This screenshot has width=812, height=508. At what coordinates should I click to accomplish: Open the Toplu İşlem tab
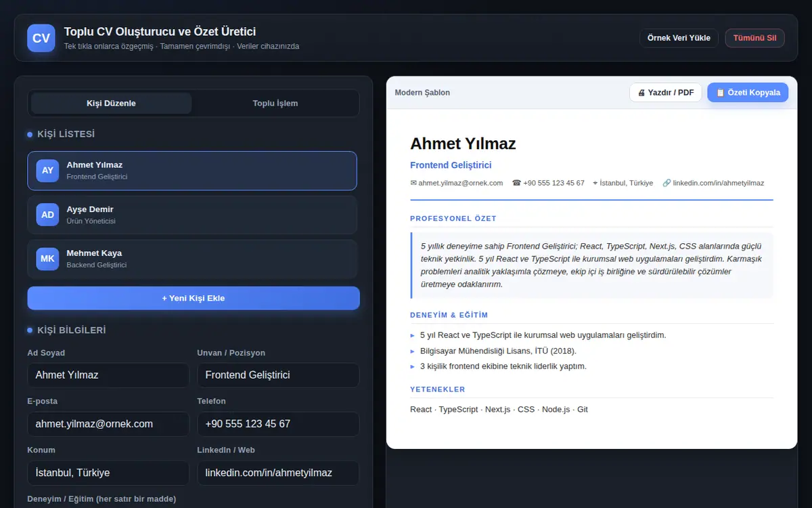(275, 104)
